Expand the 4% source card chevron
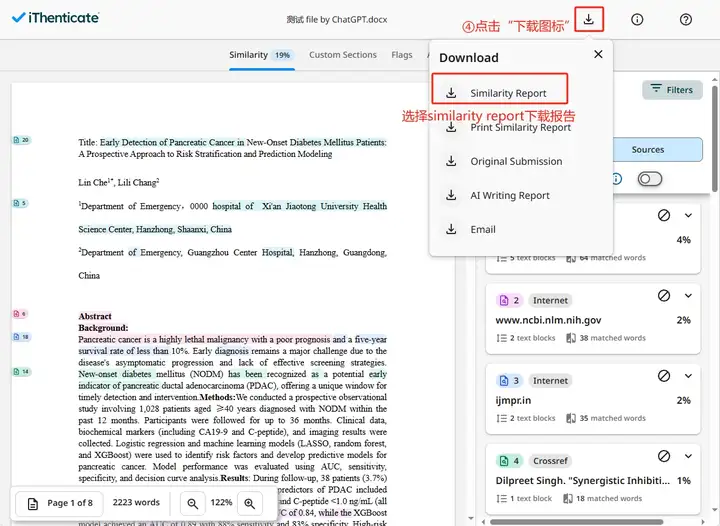This screenshot has height=526, width=720. coord(688,215)
